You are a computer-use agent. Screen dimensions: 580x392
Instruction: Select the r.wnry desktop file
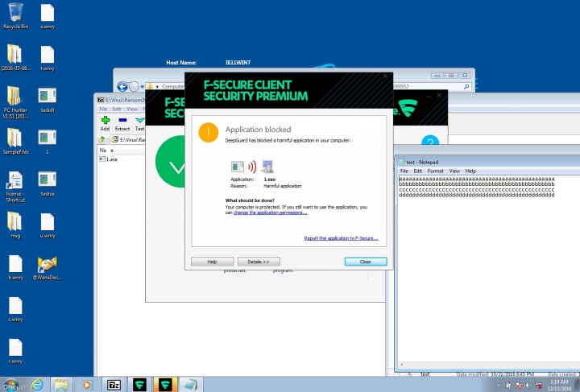click(x=15, y=351)
